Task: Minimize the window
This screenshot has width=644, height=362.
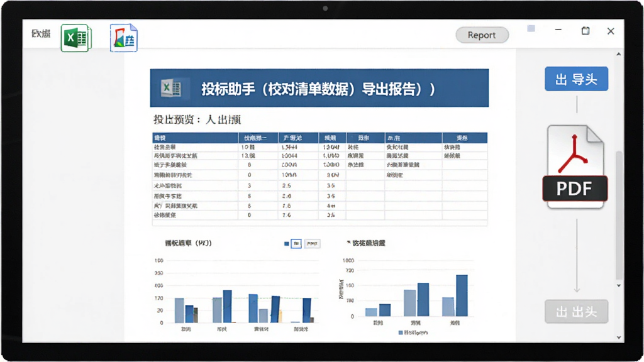Action: pyautogui.click(x=558, y=30)
